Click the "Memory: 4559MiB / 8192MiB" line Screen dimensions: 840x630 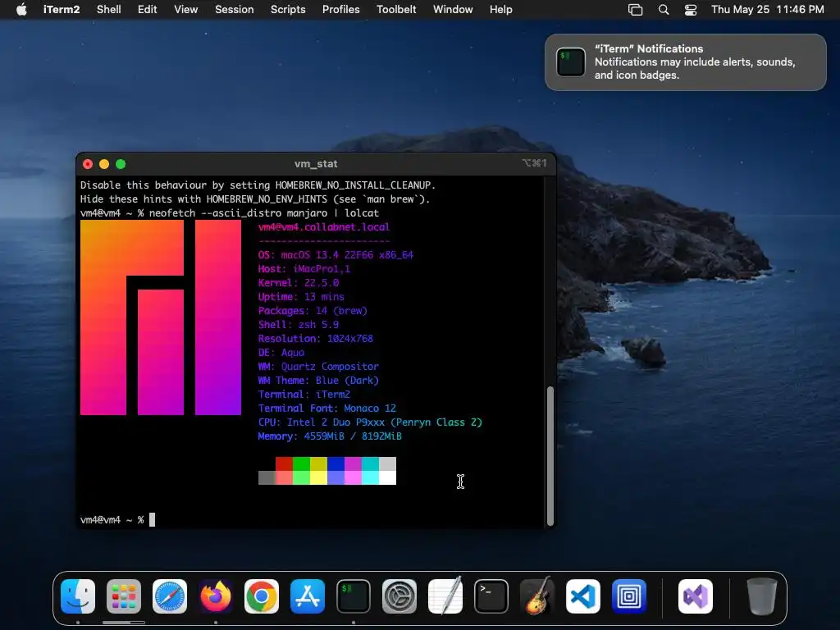[x=330, y=436]
